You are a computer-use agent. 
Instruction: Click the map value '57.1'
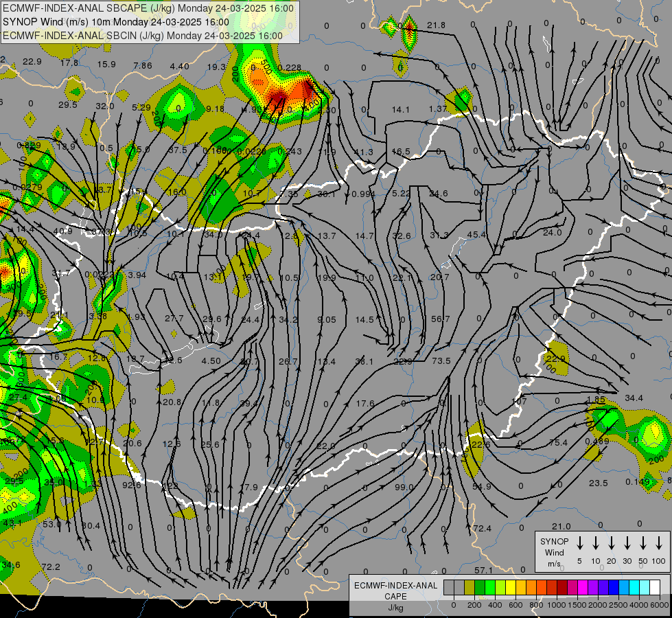point(483,570)
